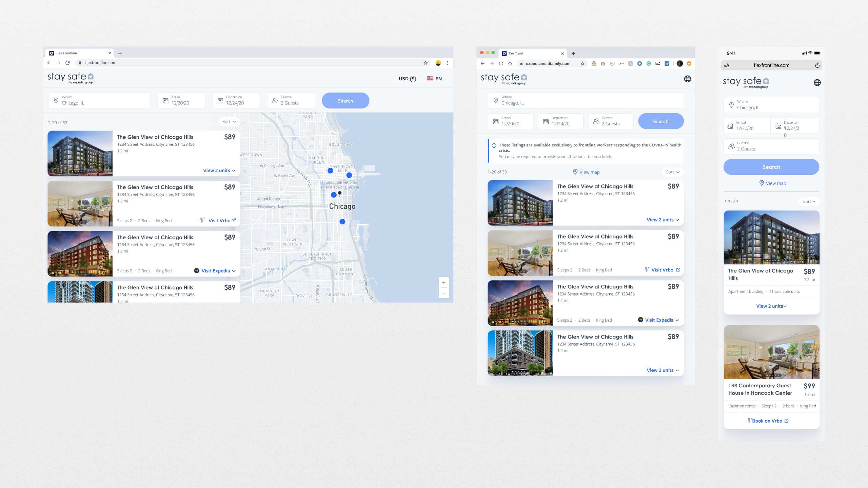The image size is (868, 488).
Task: Click the reload icon in the mobile address bar
Action: (x=817, y=65)
